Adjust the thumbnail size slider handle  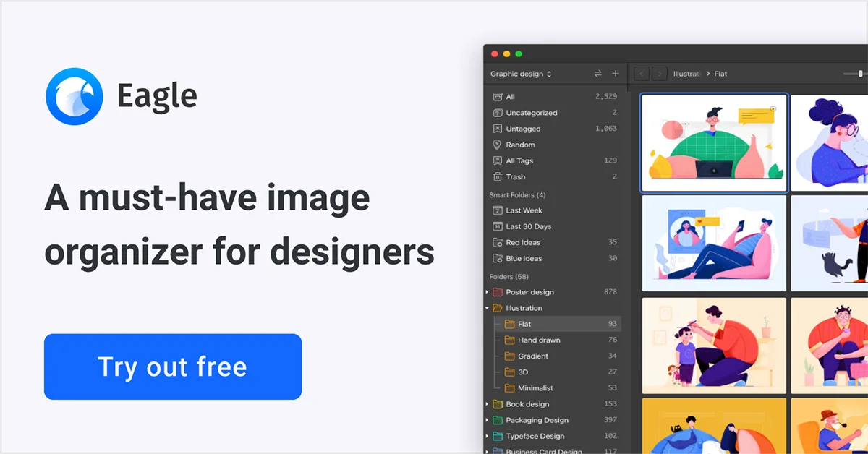[x=860, y=74]
